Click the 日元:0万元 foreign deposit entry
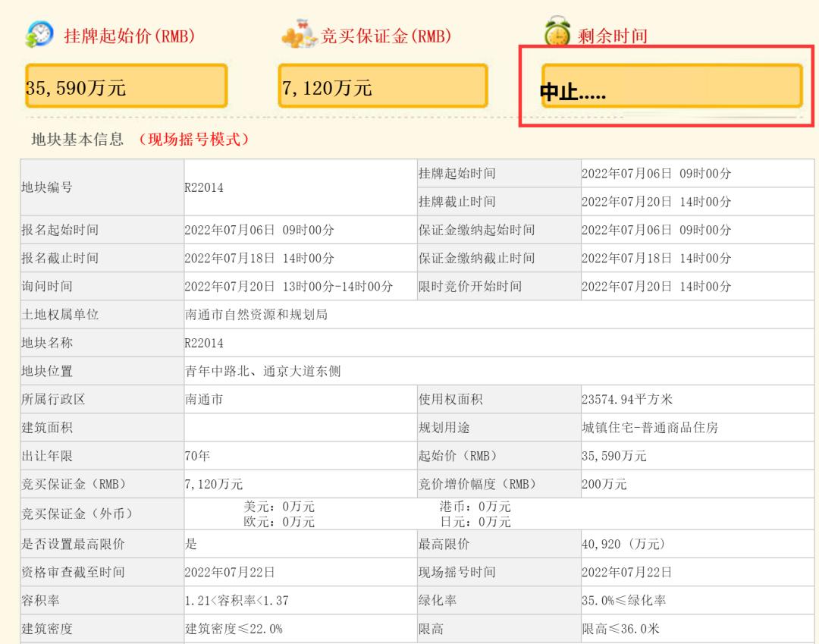 [475, 522]
